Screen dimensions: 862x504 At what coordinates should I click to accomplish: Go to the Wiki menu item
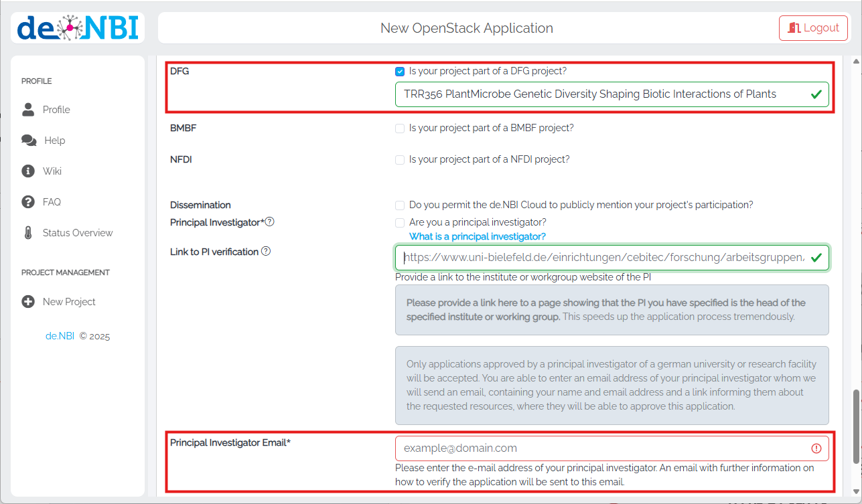(52, 171)
